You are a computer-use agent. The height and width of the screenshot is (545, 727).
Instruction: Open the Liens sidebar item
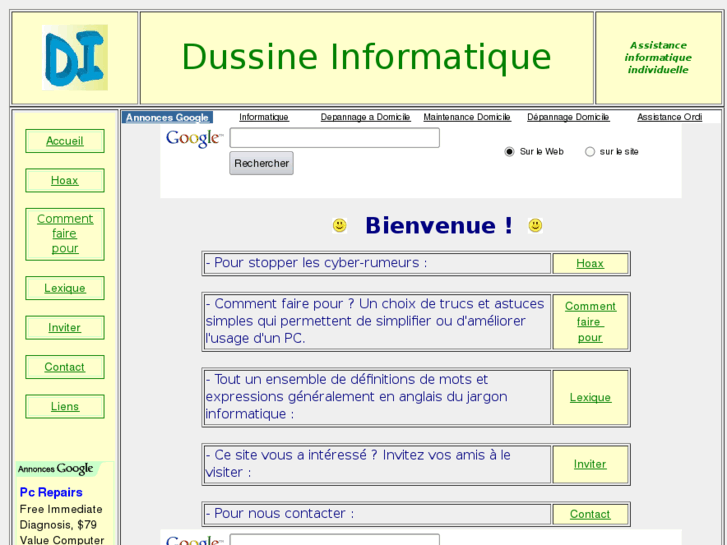[x=65, y=406]
